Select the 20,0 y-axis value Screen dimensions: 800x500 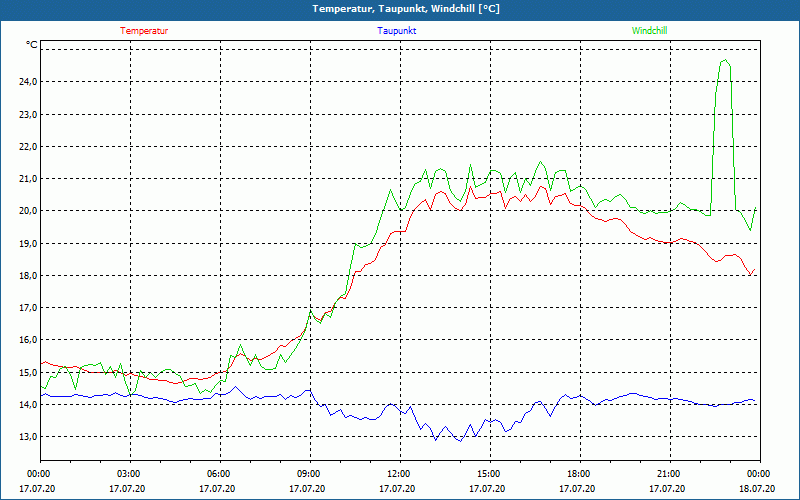point(28,211)
